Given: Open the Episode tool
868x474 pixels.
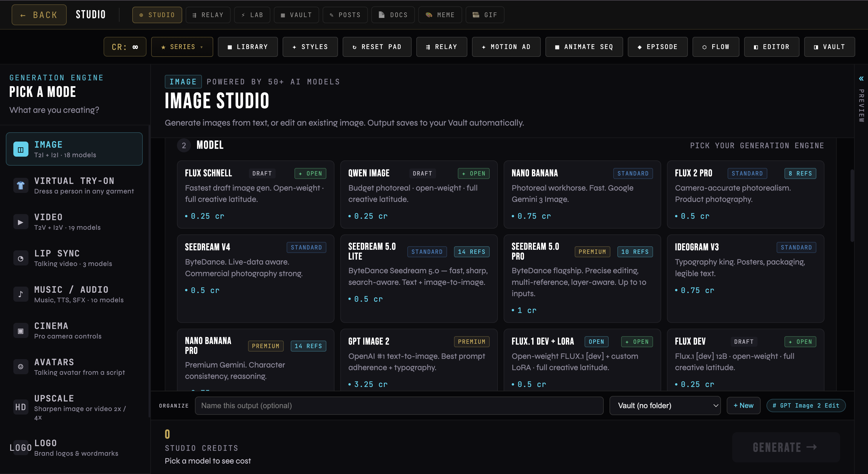Looking at the screenshot, I should click(657, 47).
